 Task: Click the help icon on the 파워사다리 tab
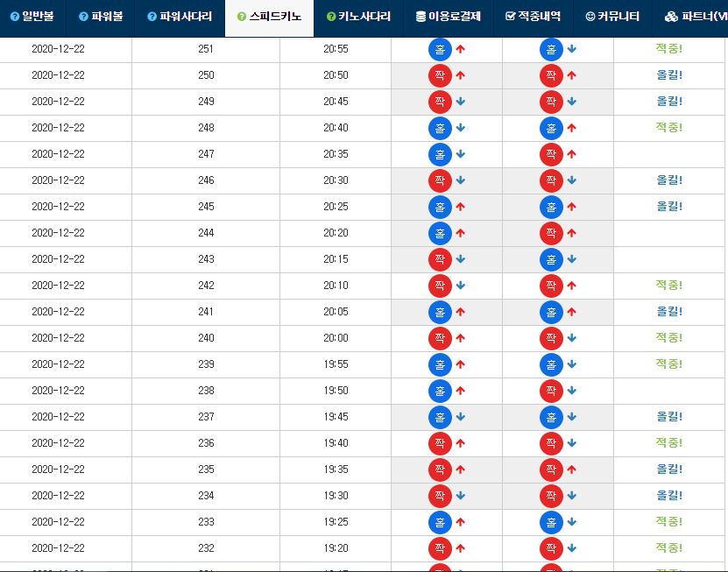[152, 17]
